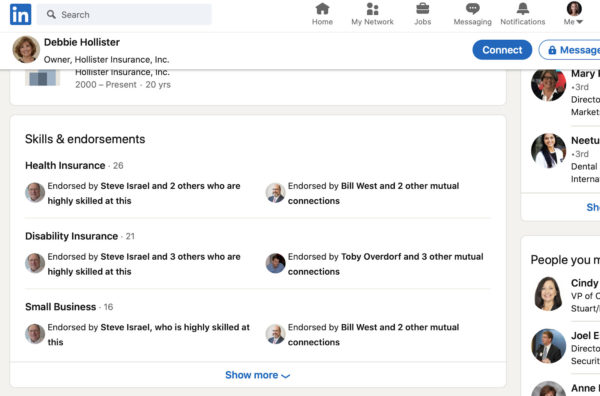Click the Hollister Insurance company logo
Image resolution: width=600 pixels, height=396 pixels.
[42, 78]
